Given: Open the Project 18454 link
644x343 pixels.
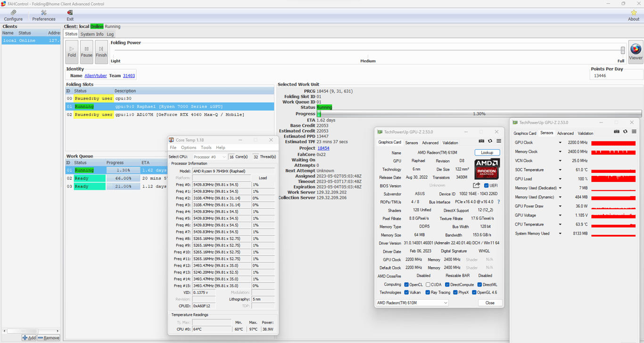Looking at the screenshot, I should click(323, 148).
